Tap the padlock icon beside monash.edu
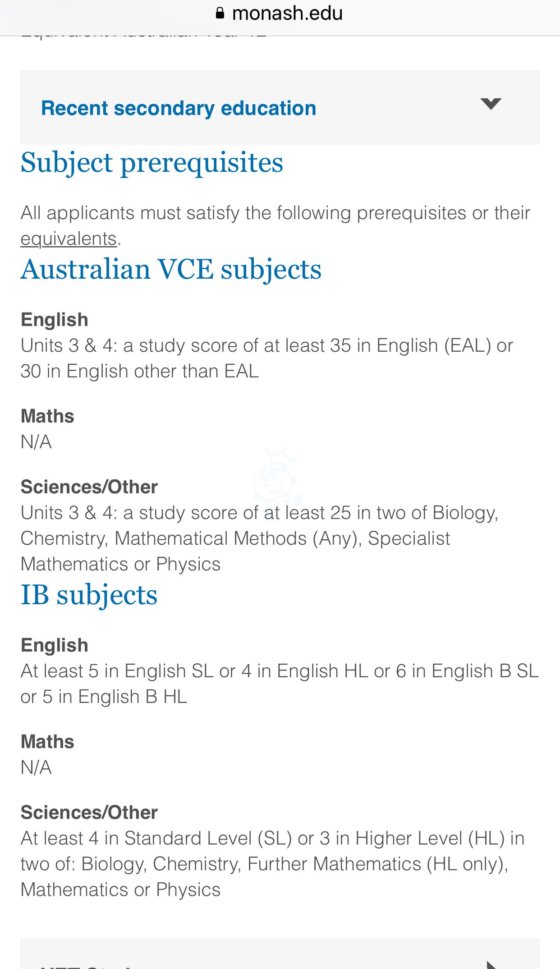Image resolution: width=560 pixels, height=969 pixels. click(220, 13)
